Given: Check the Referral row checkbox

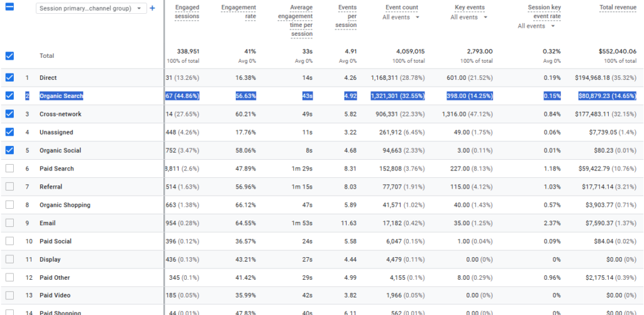Looking at the screenshot, I should pos(9,187).
